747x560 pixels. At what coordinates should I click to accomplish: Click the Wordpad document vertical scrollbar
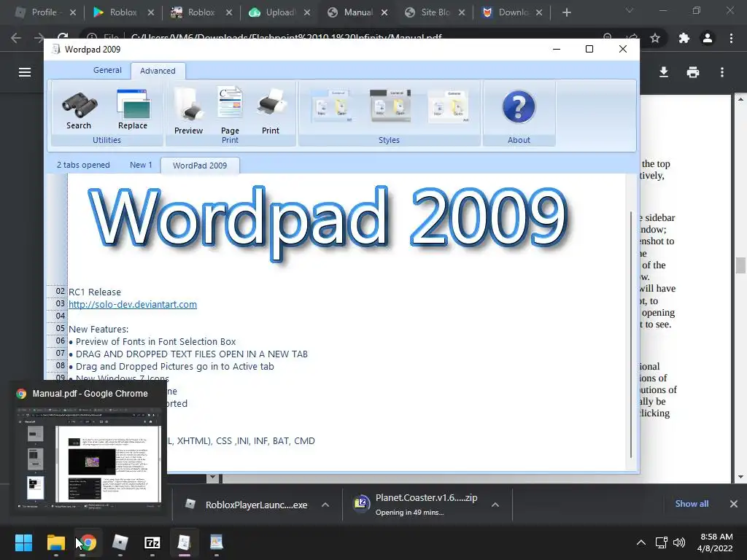tap(631, 335)
